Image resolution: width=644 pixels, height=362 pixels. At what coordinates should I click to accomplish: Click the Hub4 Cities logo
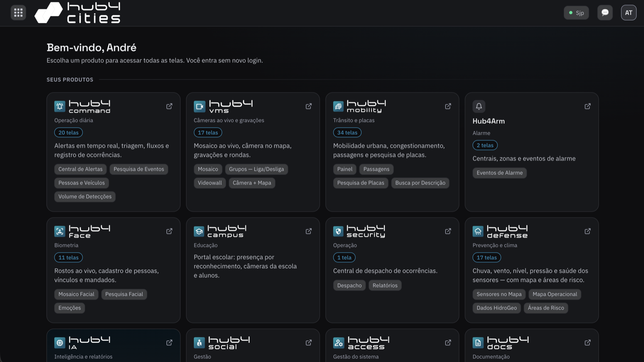point(77,12)
